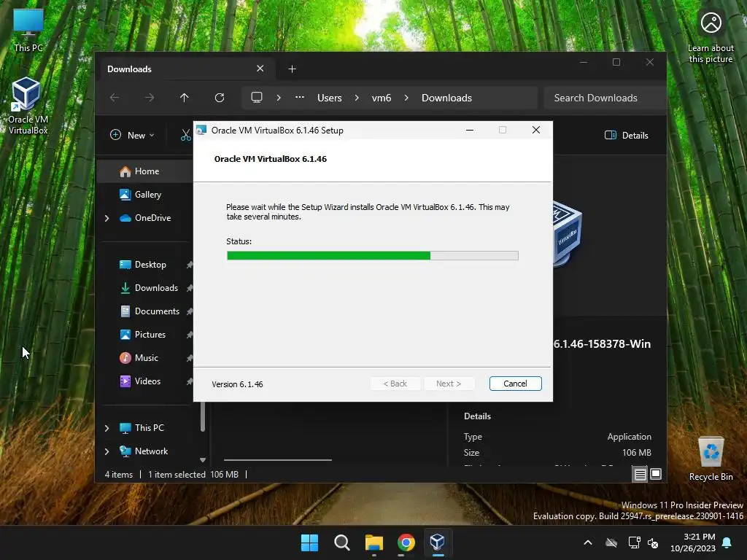Expand the chevron after PC icon
Viewport: 747px width, 560px height.
click(279, 98)
